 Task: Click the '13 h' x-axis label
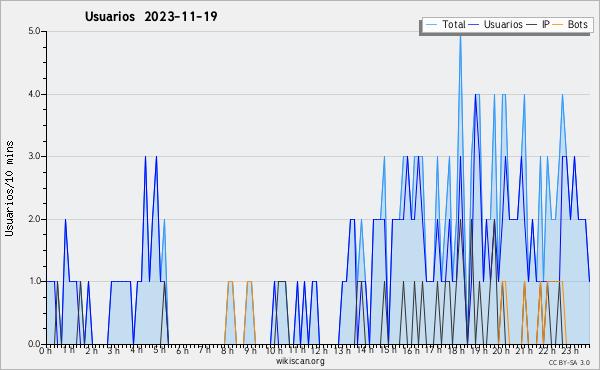342,351
